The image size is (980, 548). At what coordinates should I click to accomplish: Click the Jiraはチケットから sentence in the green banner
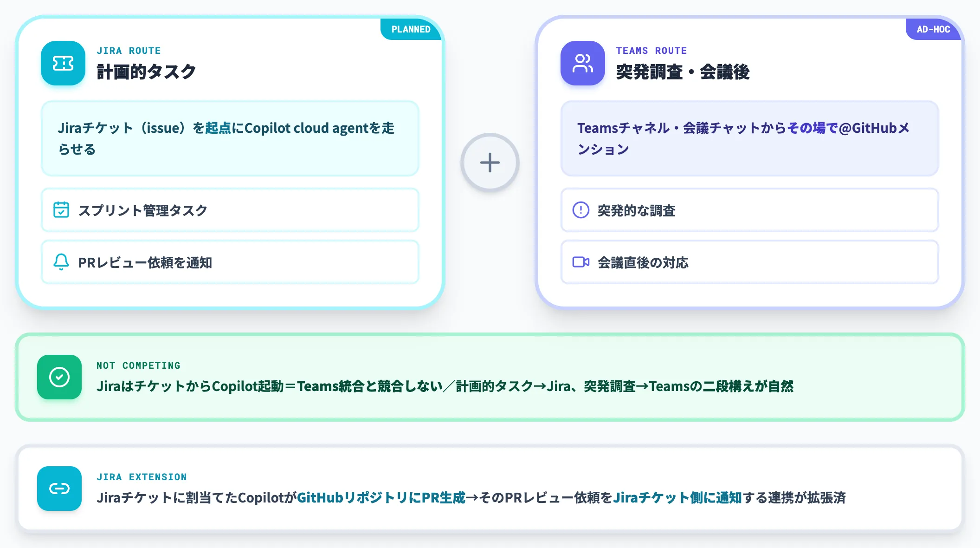(x=445, y=386)
